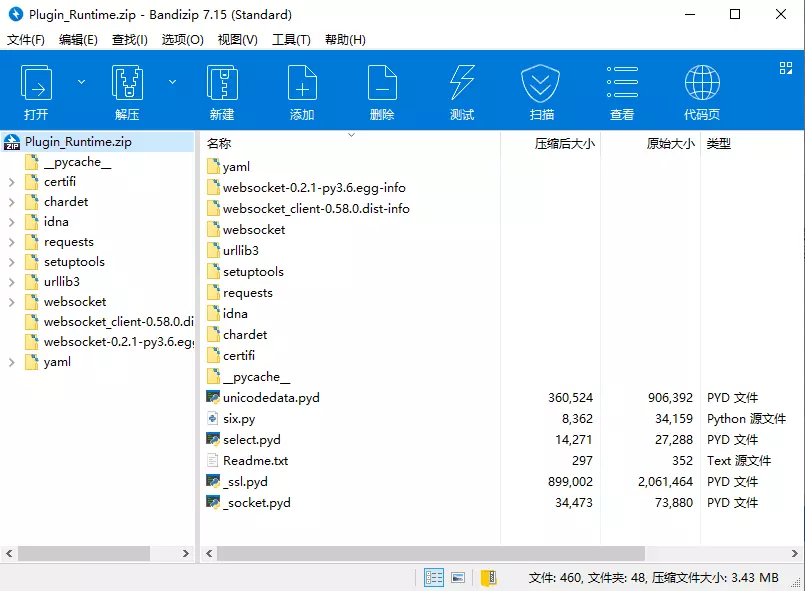Click the Open (打开) toolbar icon
805x591 pixels.
36,92
